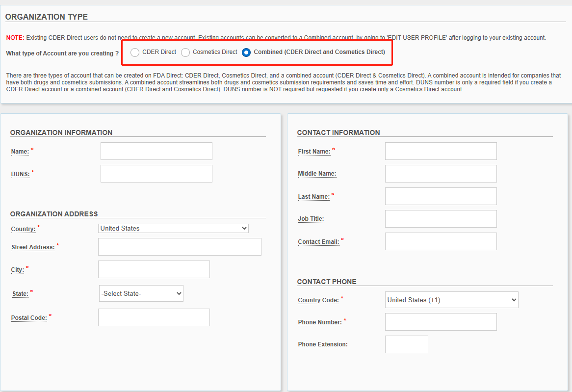Select the CDER Direct radio button

click(x=135, y=52)
